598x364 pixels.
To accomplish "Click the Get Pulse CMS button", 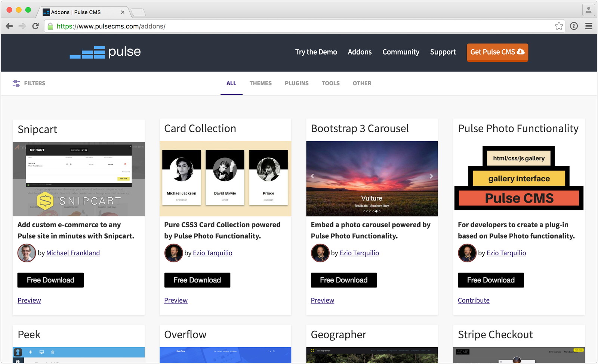I will 497,52.
